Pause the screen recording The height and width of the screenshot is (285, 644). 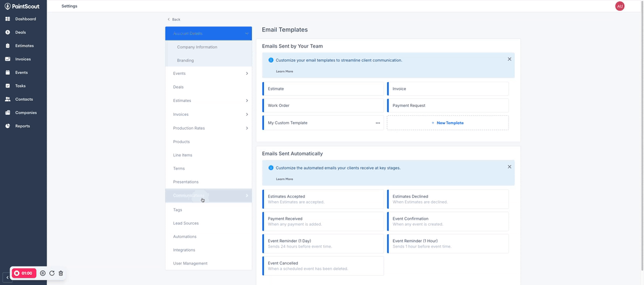[43, 273]
